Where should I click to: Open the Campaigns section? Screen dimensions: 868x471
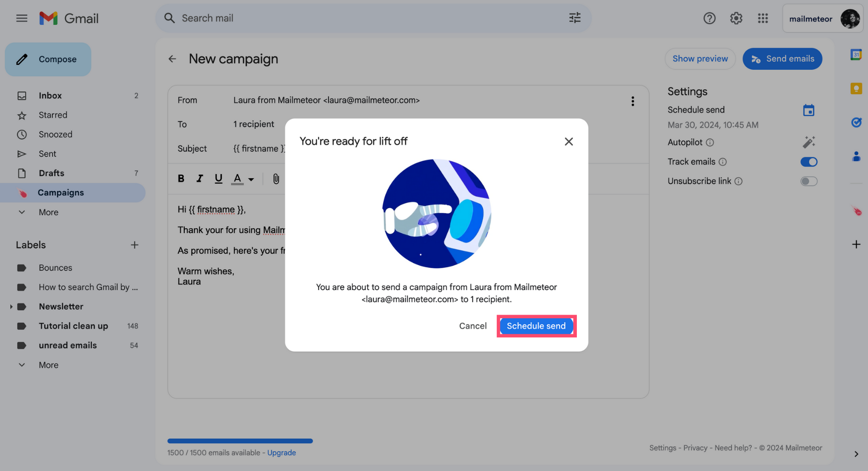click(72, 193)
